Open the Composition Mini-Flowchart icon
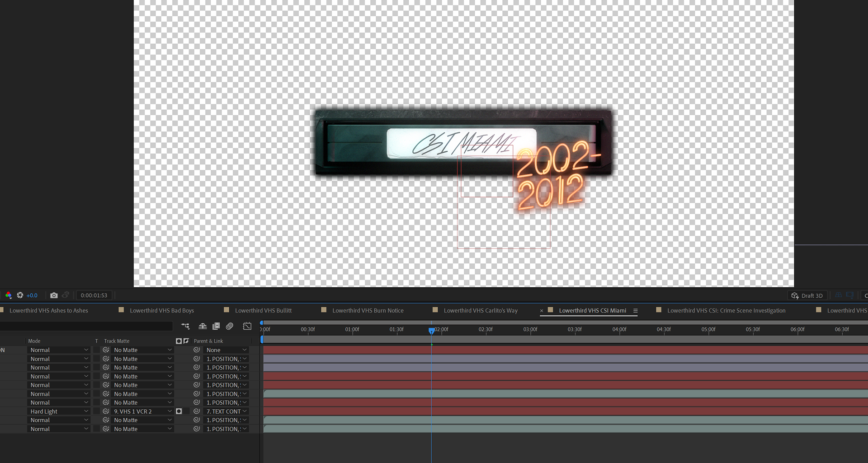 [185, 326]
